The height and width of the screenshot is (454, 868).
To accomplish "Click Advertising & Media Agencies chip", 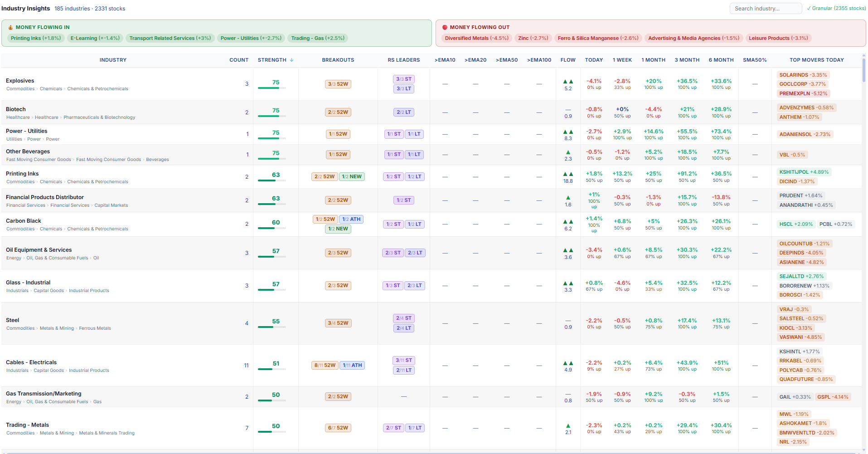I will 693,38.
